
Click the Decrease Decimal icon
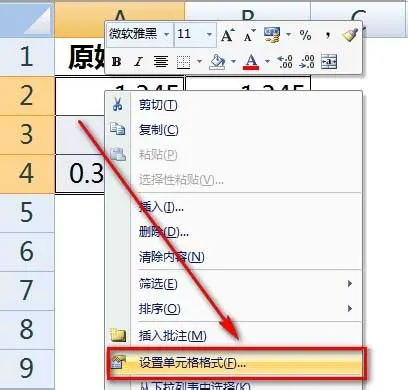pos(307,62)
